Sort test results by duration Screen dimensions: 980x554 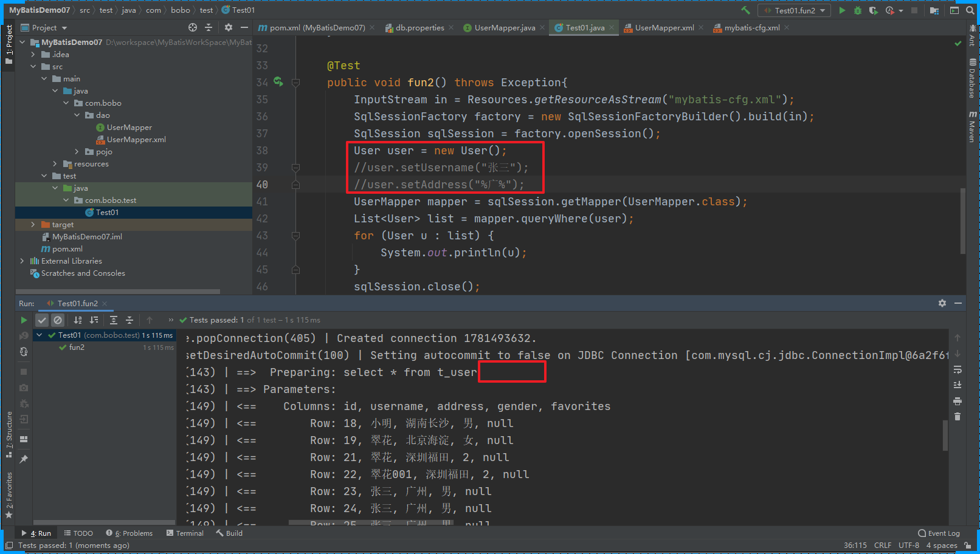(94, 320)
